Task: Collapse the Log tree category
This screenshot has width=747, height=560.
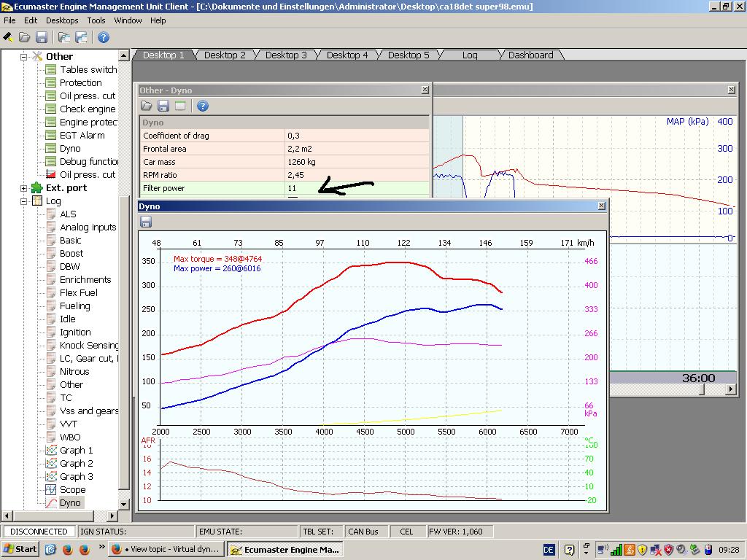Action: click(23, 201)
